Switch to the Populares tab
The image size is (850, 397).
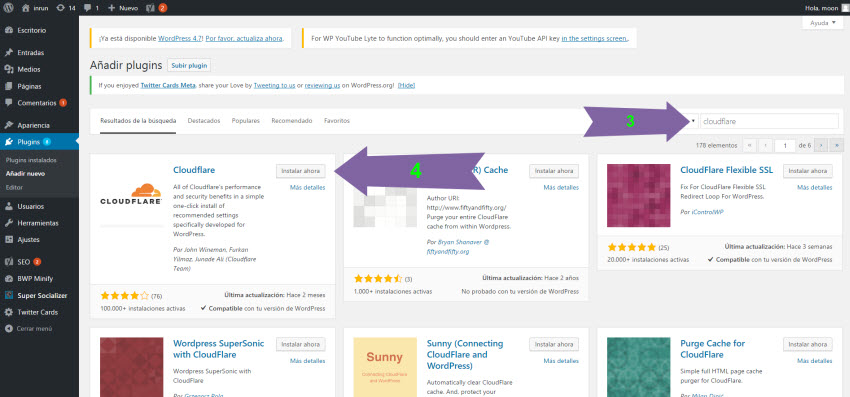point(246,121)
